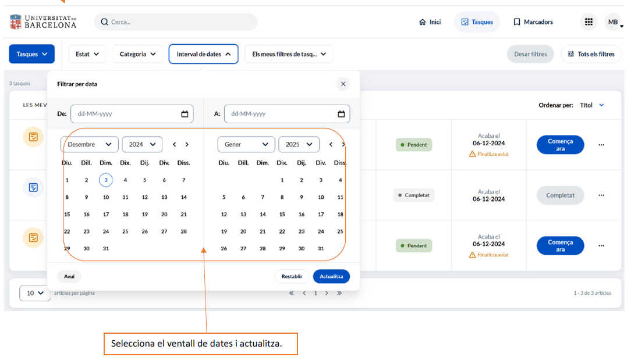Click the Actualitza button

pos(331,276)
